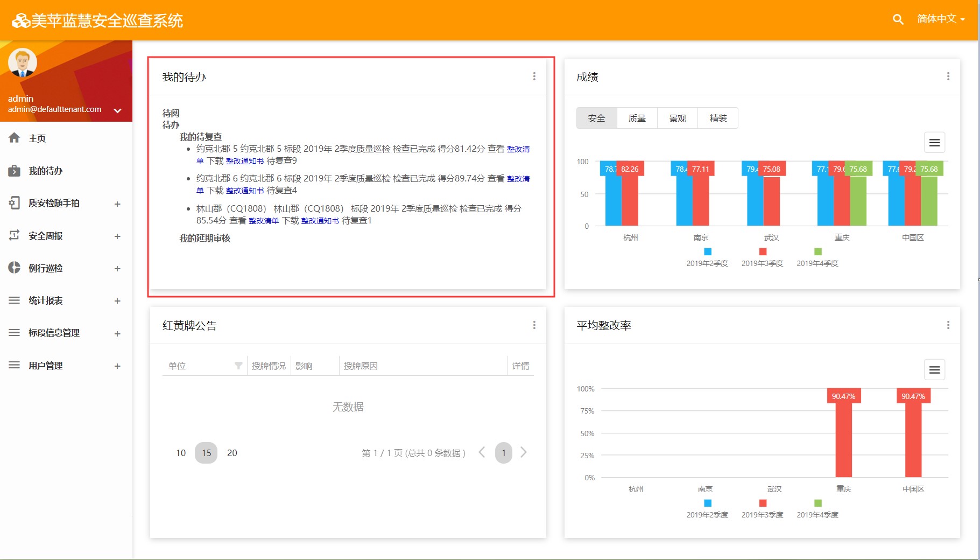Click the search magnifier icon in header

898,19
